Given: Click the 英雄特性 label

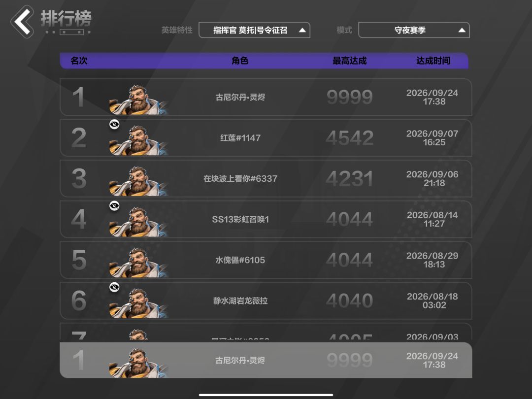Looking at the screenshot, I should pos(177,30).
